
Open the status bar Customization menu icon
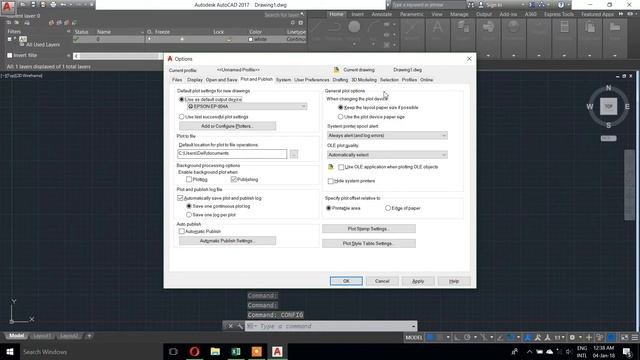635,338
